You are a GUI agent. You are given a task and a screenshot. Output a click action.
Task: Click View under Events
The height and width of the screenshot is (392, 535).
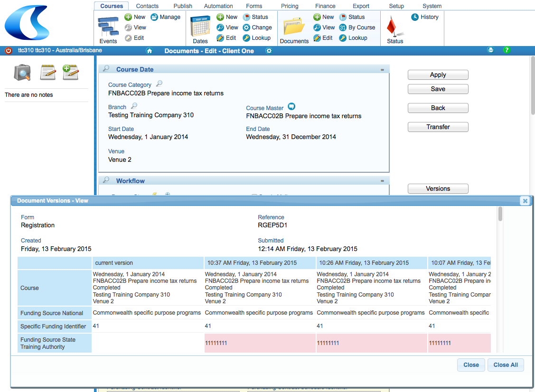tap(135, 28)
